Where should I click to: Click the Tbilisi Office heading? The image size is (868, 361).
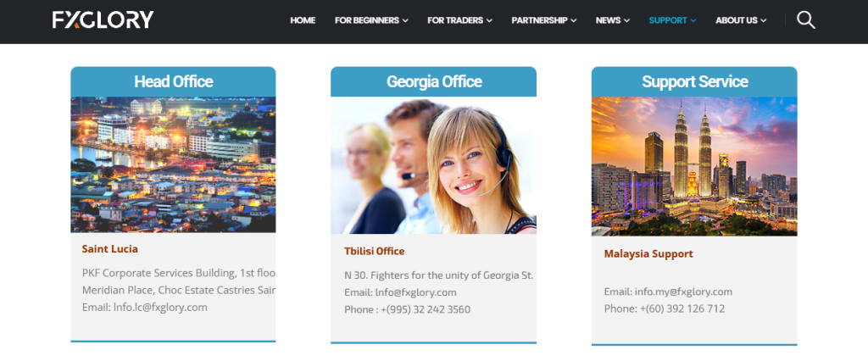coord(374,252)
